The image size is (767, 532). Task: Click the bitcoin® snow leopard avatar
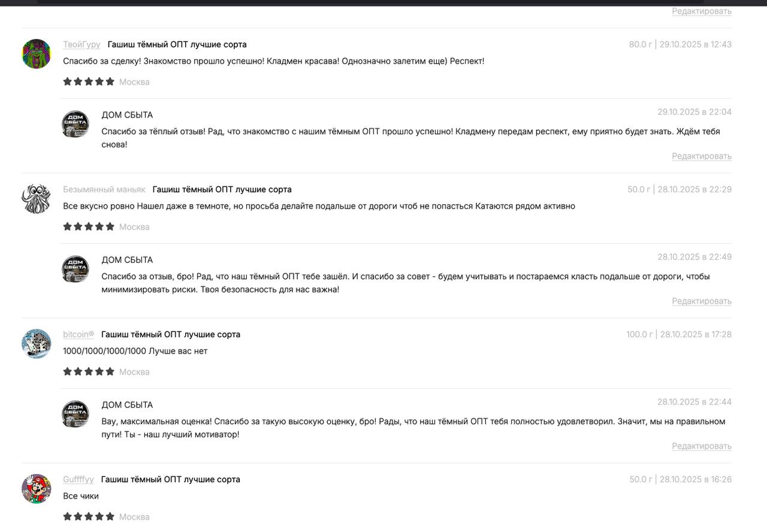tap(37, 344)
